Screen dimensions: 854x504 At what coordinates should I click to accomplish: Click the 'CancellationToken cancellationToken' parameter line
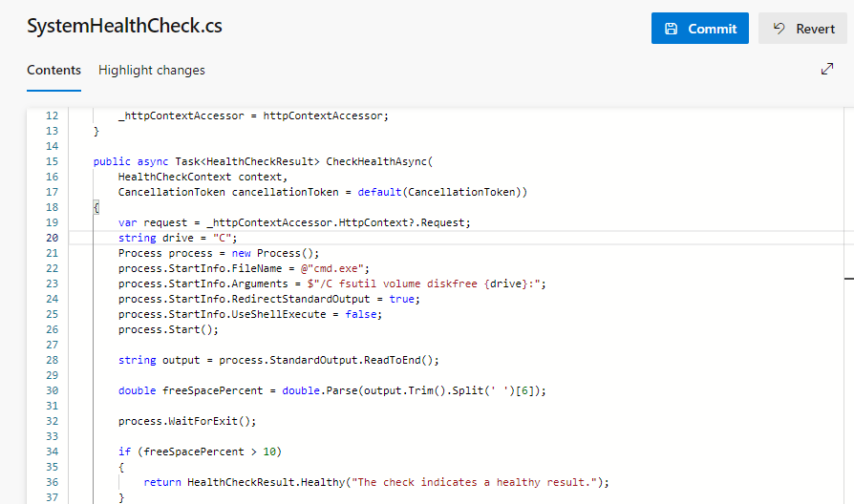coord(323,192)
